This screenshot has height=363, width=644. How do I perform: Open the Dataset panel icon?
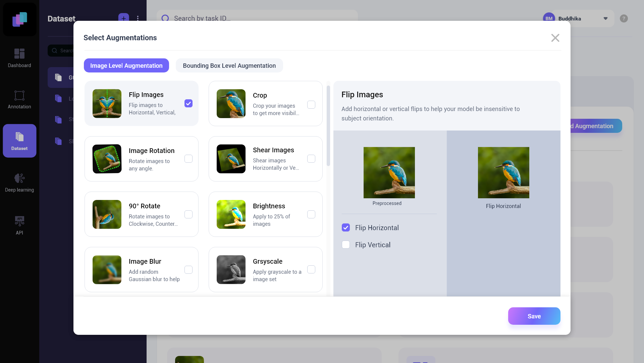coord(19,140)
